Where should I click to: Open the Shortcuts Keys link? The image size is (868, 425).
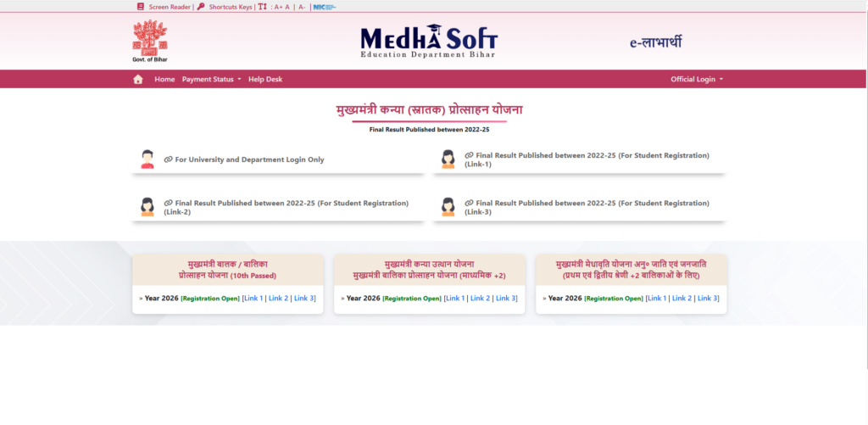pos(231,7)
